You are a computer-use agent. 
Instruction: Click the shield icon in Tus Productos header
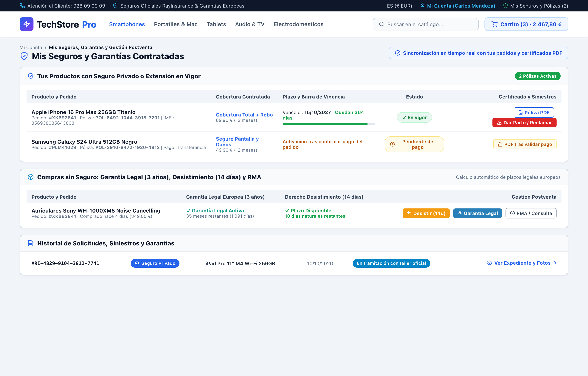(31, 76)
